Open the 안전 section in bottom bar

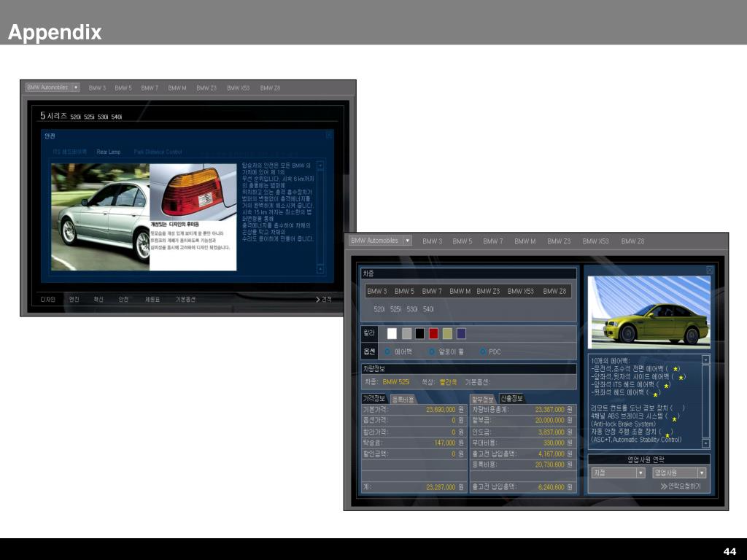(x=123, y=300)
